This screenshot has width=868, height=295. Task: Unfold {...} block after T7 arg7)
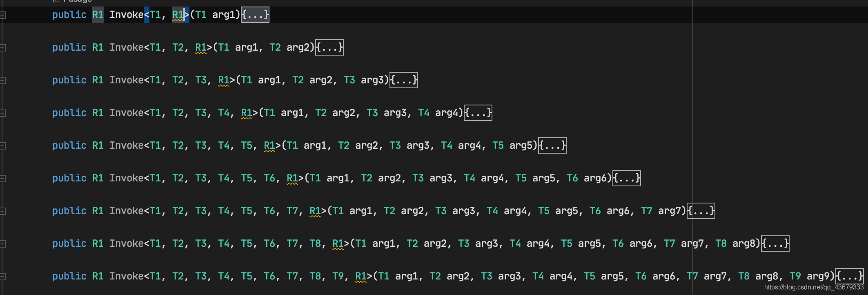[701, 211]
